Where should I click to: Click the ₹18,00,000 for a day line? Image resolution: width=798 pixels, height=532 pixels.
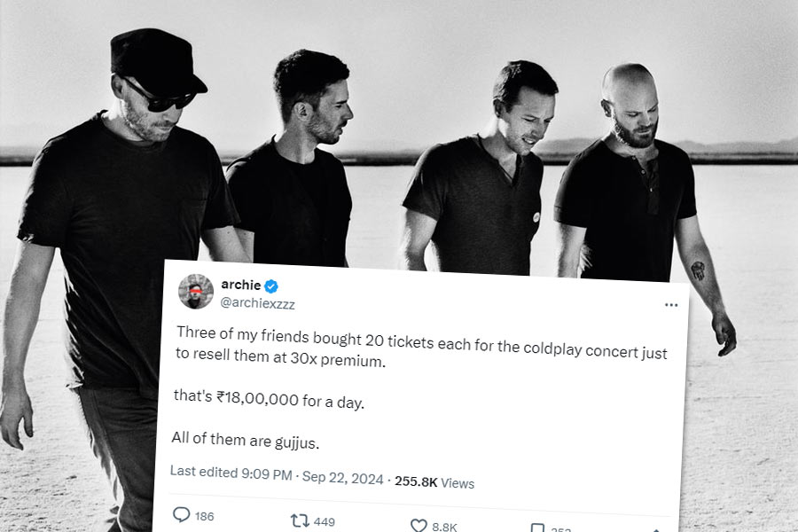[x=269, y=399]
